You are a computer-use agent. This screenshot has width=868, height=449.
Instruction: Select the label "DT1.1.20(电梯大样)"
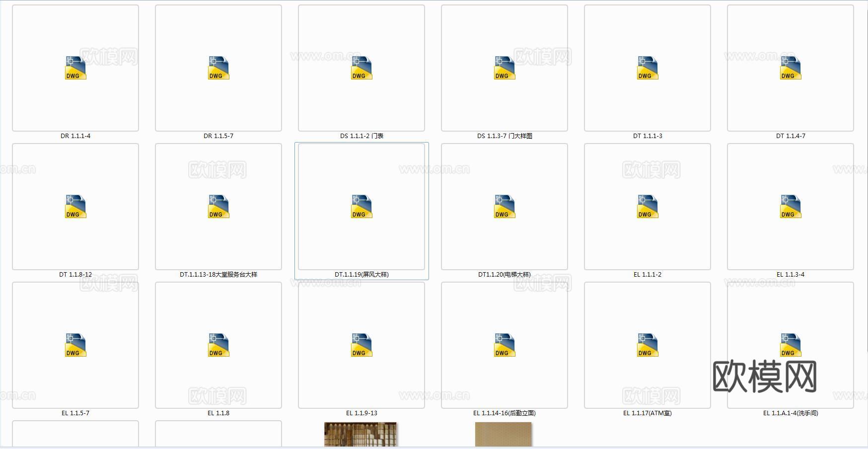pyautogui.click(x=505, y=275)
